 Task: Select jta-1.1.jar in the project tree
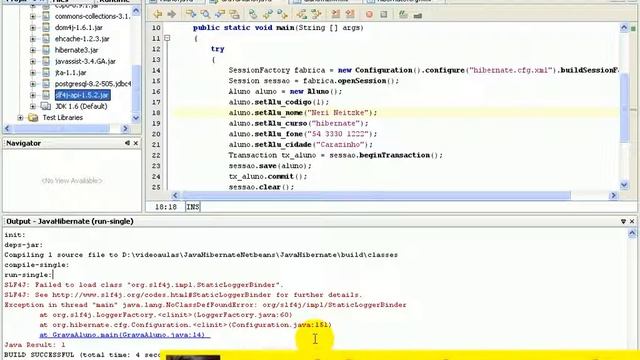(x=71, y=72)
